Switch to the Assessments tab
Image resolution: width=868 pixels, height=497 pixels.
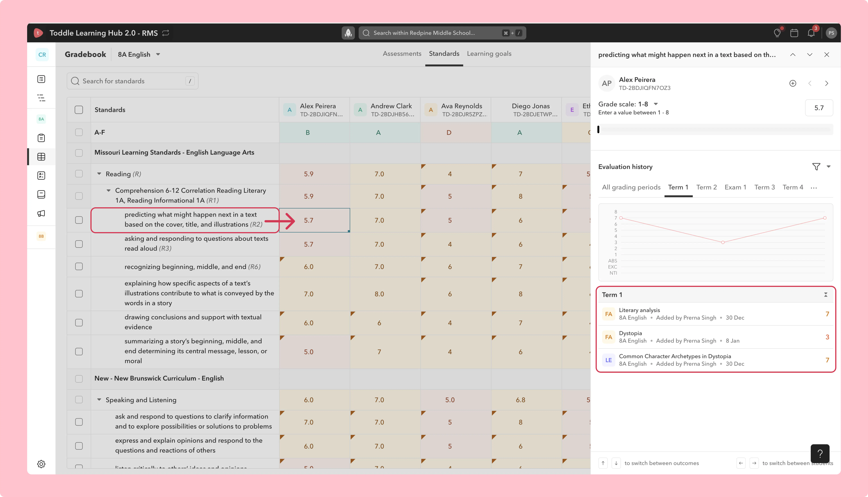(402, 54)
